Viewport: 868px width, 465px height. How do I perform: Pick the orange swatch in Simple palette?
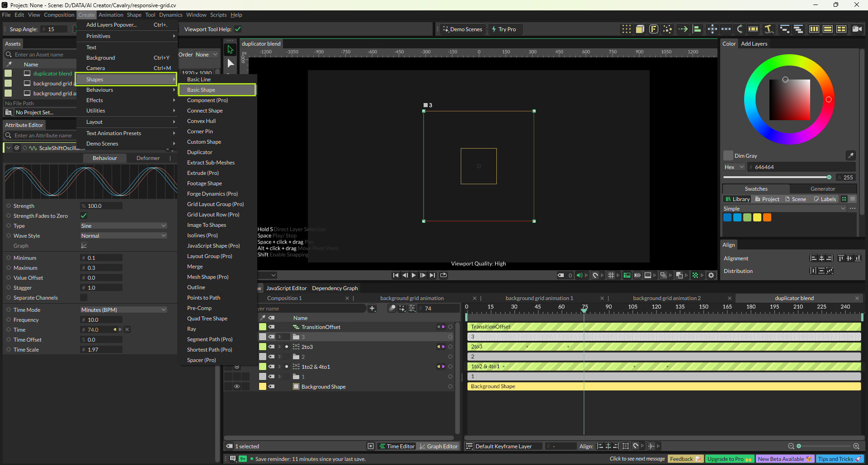click(x=767, y=218)
